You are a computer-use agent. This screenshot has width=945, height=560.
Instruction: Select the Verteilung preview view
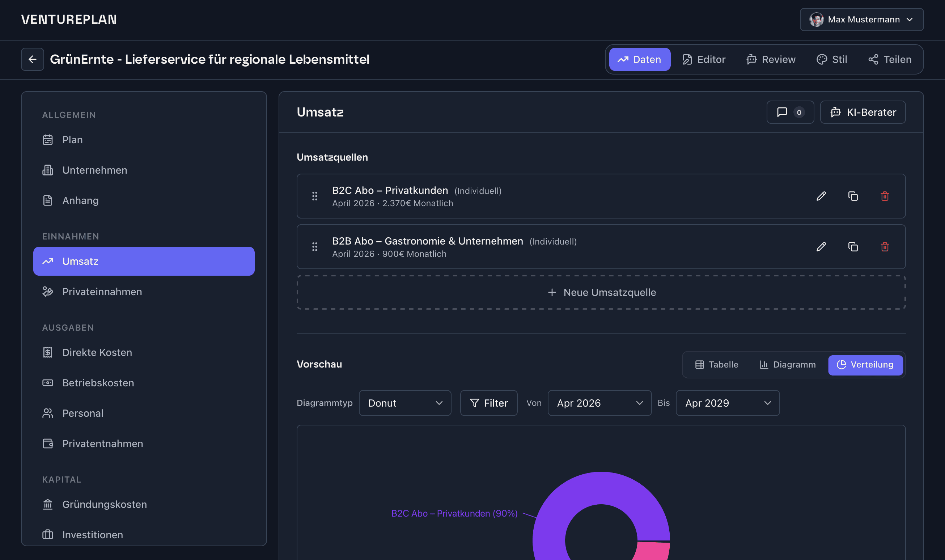pos(865,365)
